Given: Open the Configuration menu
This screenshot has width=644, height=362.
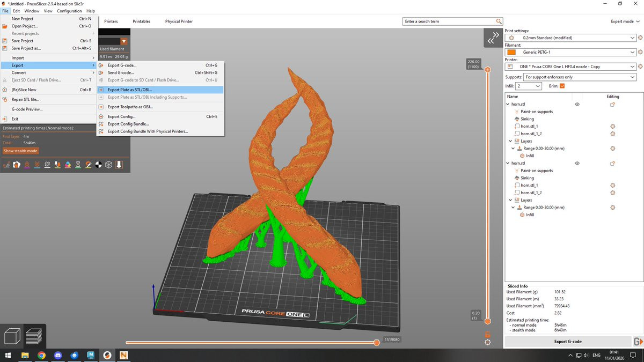Looking at the screenshot, I should 69,11.
